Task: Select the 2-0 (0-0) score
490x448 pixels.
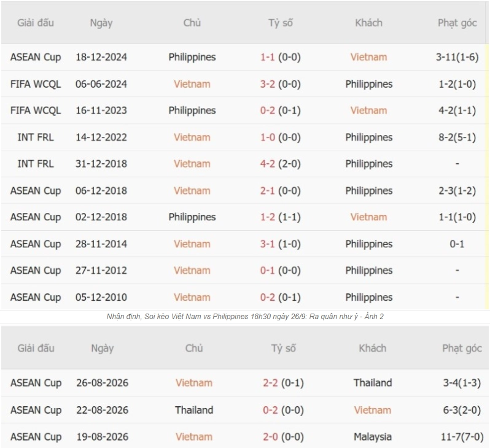Action: click(x=283, y=437)
